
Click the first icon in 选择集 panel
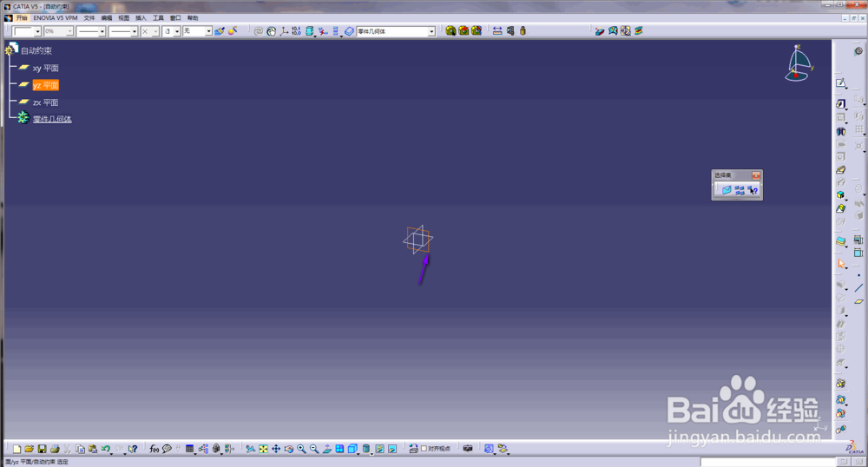[727, 190]
